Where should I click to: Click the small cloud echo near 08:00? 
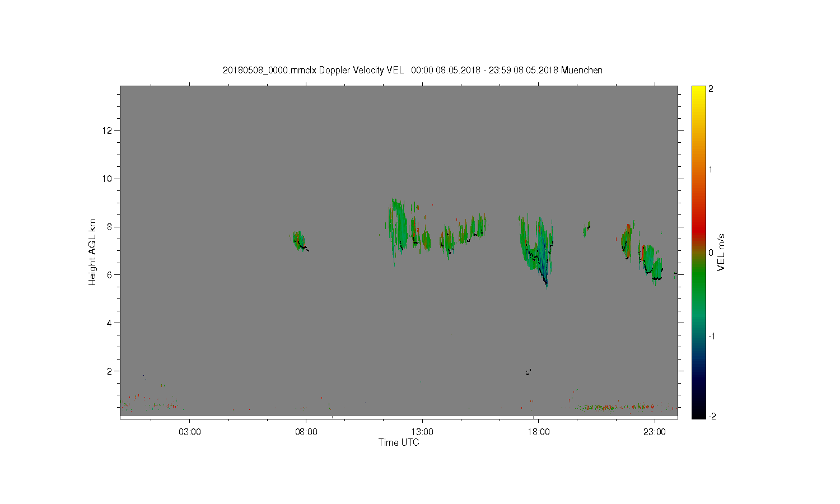299,241
